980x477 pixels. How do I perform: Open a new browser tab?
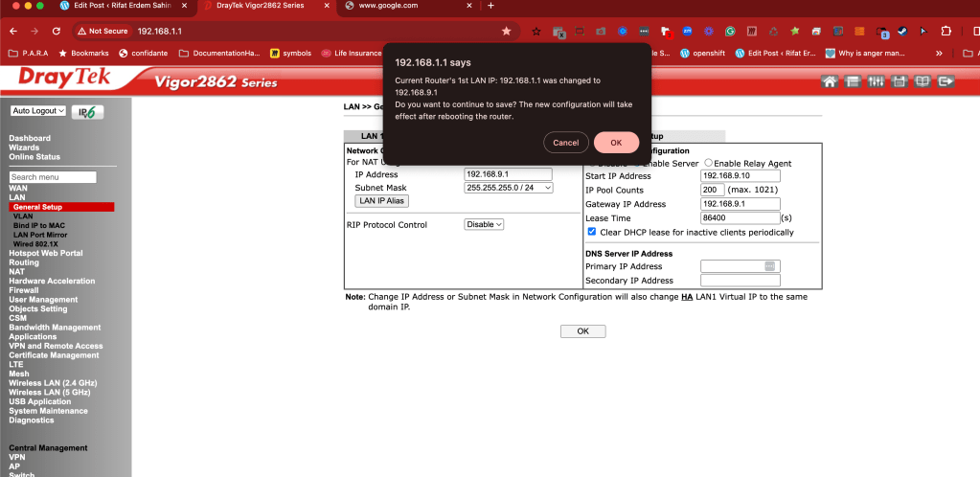490,6
